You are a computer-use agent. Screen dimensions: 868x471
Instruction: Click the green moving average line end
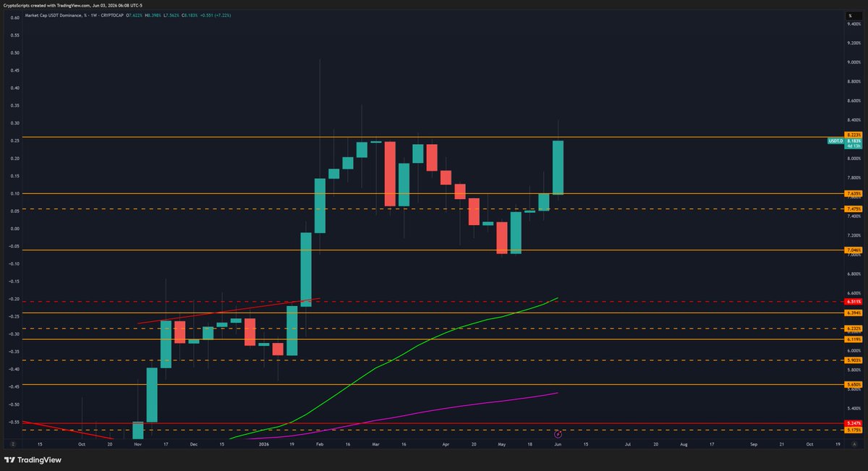(556, 297)
